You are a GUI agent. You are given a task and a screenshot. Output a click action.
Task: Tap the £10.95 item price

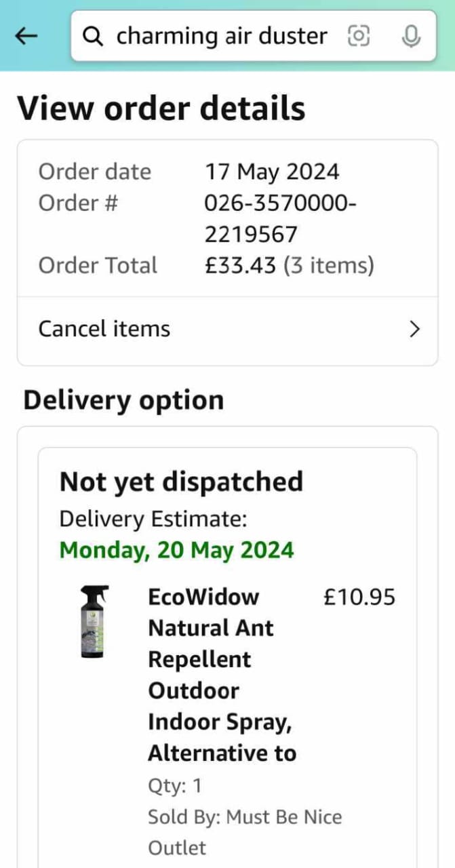tap(359, 597)
